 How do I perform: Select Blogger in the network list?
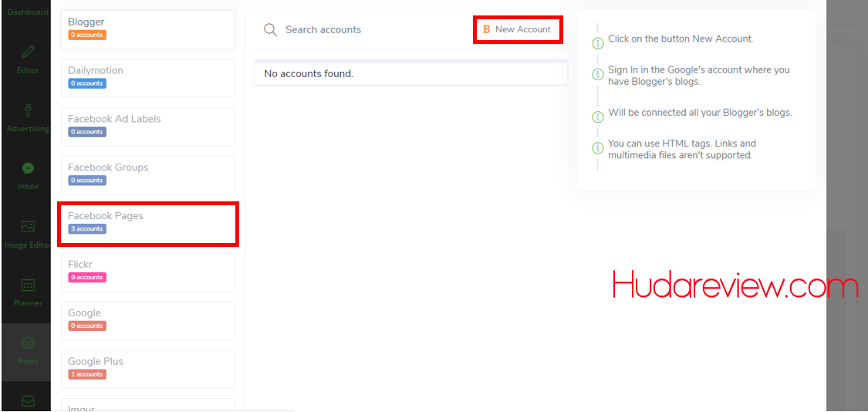147,29
